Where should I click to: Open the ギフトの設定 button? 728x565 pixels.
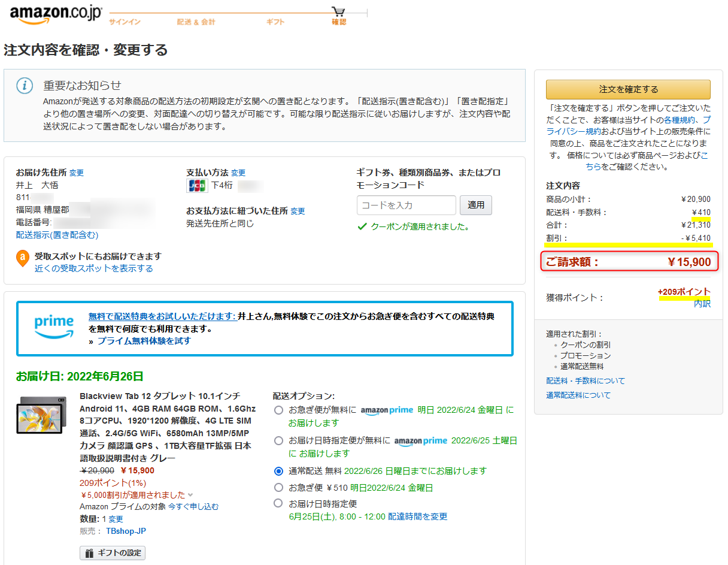113,553
